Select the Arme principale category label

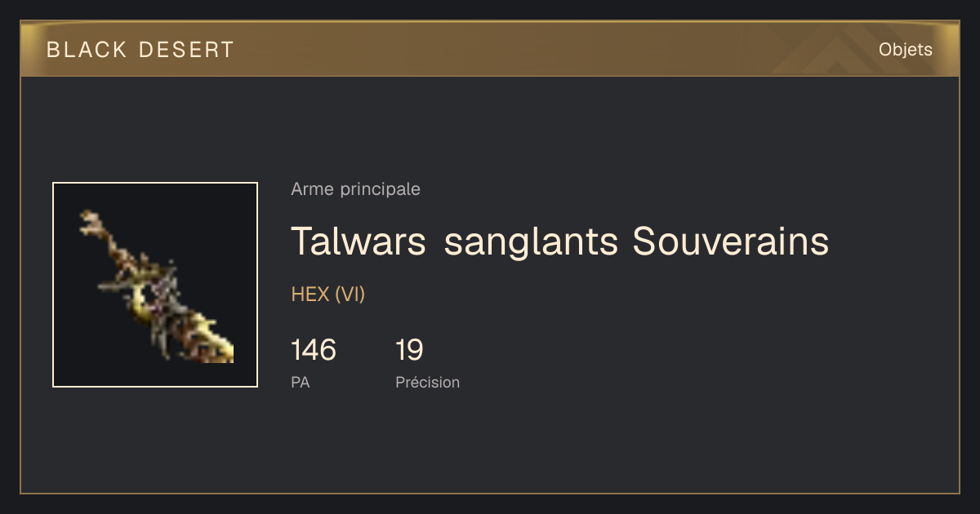[355, 189]
